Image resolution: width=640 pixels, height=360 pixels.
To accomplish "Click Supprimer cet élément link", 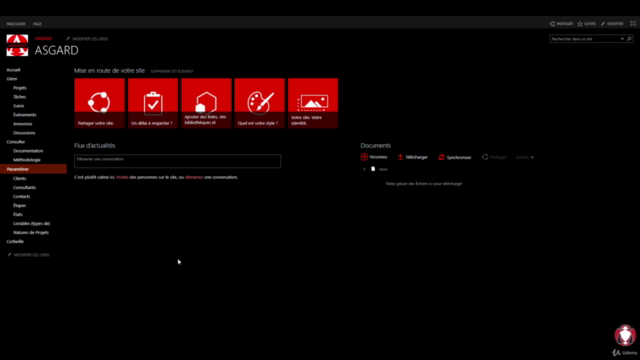I will (172, 71).
